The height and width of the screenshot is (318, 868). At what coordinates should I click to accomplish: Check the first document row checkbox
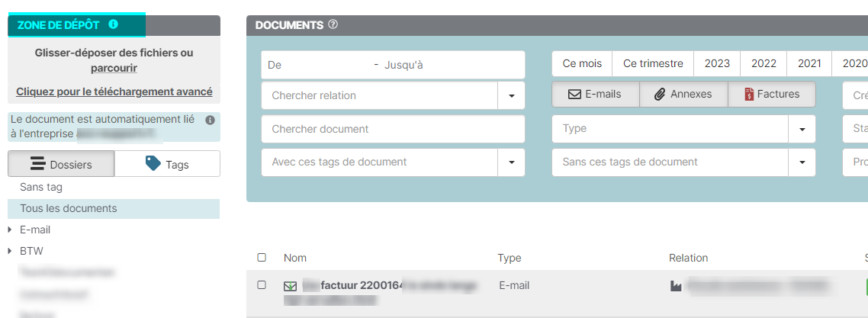[x=262, y=285]
